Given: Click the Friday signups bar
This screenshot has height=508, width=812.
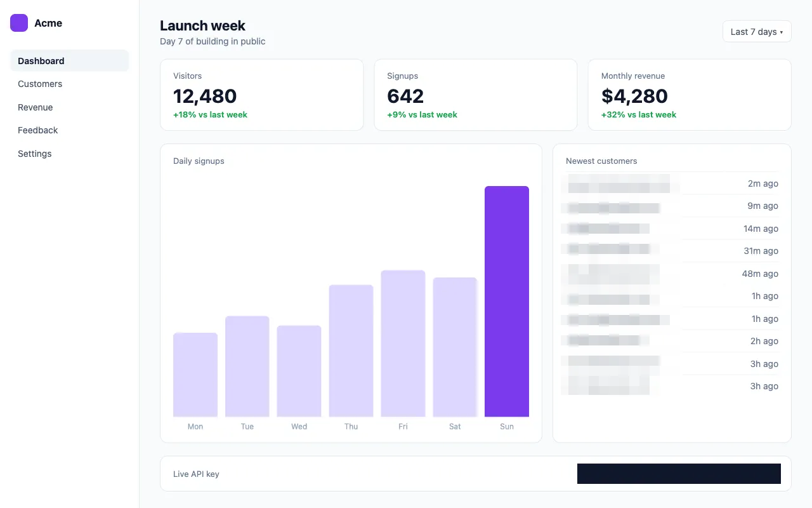Looking at the screenshot, I should pyautogui.click(x=403, y=344).
